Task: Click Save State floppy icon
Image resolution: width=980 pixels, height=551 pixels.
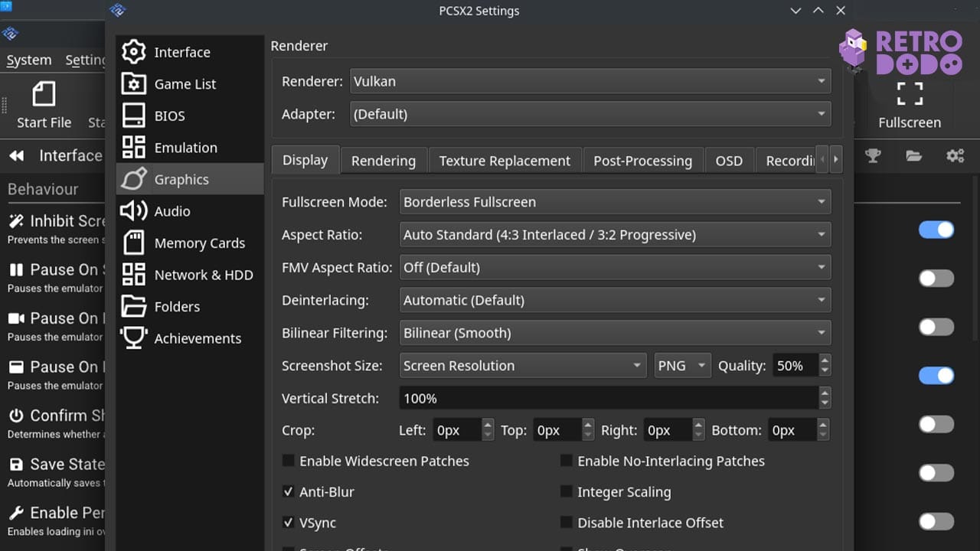Action: (16, 465)
